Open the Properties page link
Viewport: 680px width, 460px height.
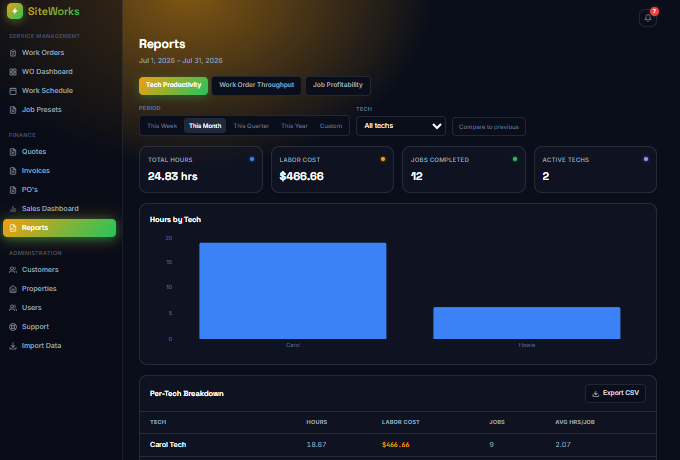tap(59, 289)
